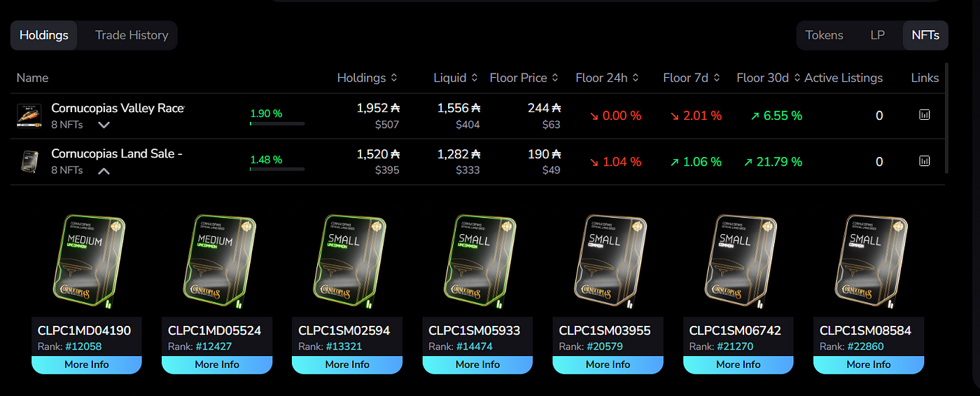Click the table vertical scrollbar

coord(946,118)
